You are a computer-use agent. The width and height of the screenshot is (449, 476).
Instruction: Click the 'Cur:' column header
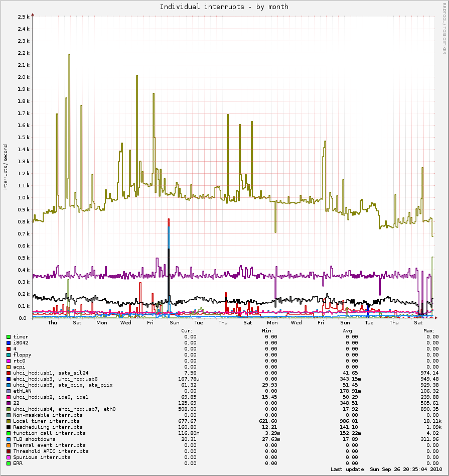(x=187, y=330)
